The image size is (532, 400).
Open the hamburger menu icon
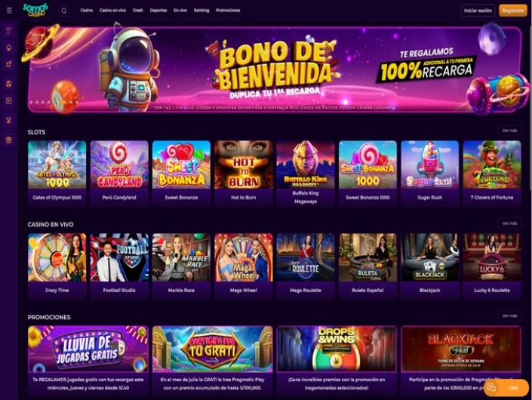point(9,11)
